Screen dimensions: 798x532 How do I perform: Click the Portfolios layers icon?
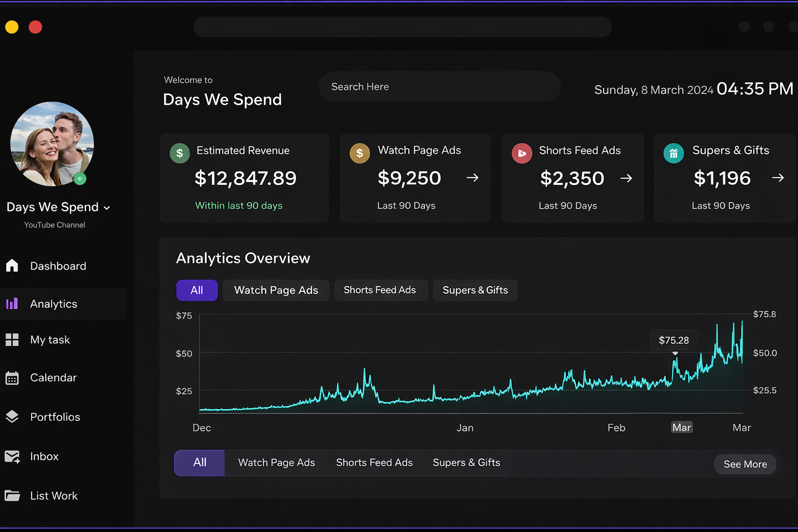12,417
